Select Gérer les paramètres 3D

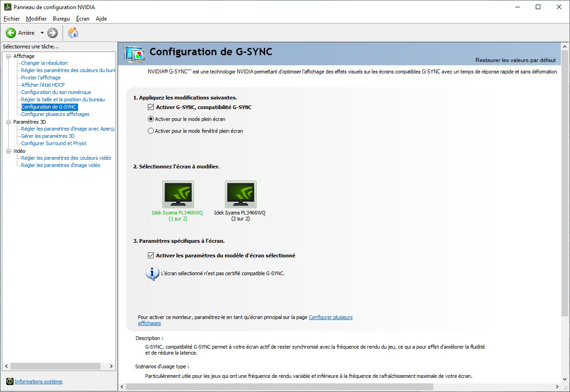tap(48, 136)
